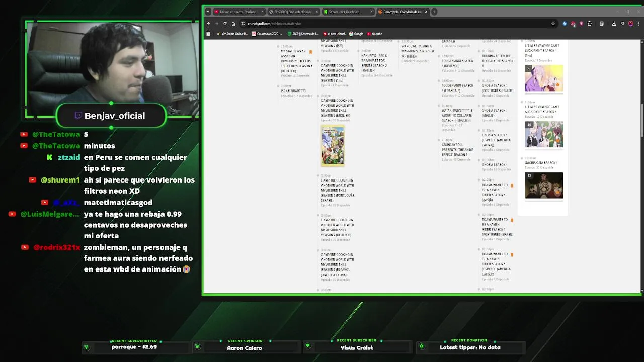Click the Recent Subscriber heart icon

(308, 346)
